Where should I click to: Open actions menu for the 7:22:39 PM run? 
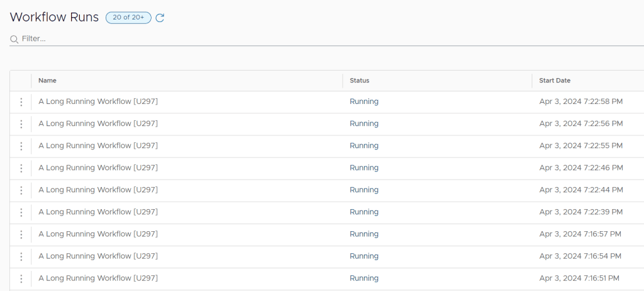21,212
